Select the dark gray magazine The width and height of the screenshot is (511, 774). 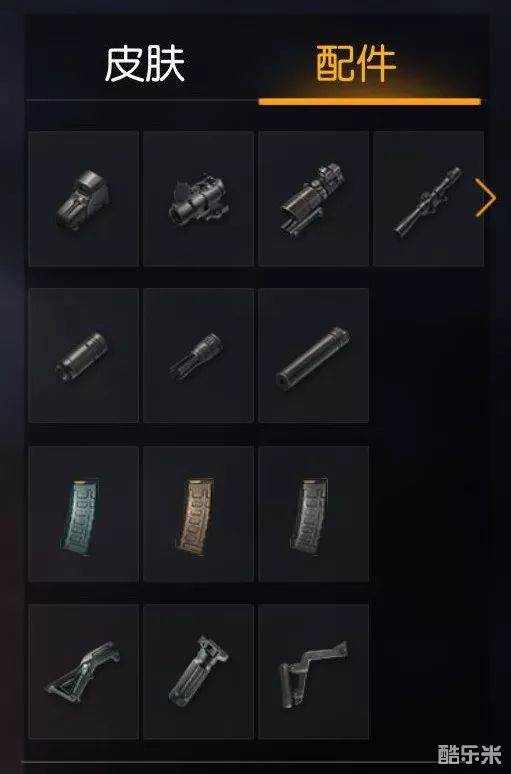[314, 514]
